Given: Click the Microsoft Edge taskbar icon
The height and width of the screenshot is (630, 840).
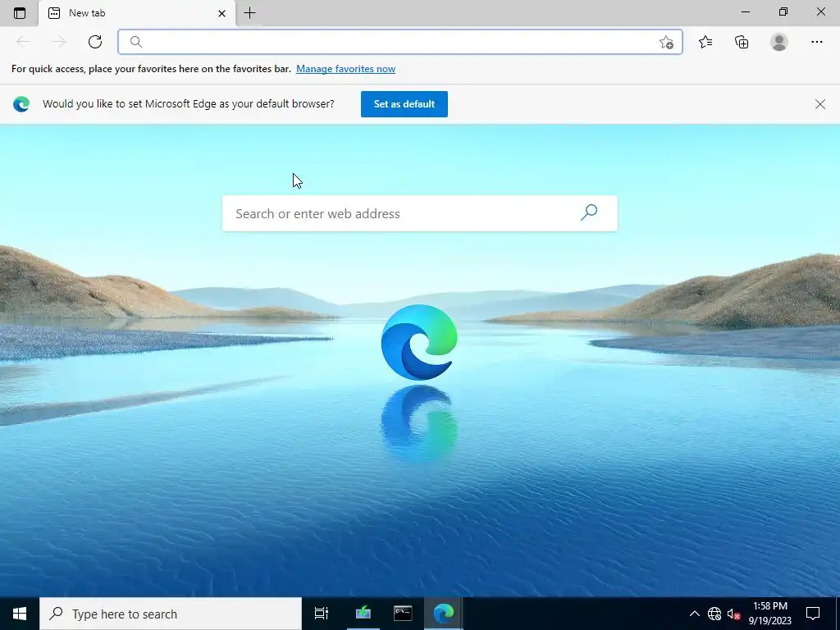Looking at the screenshot, I should click(x=444, y=614).
